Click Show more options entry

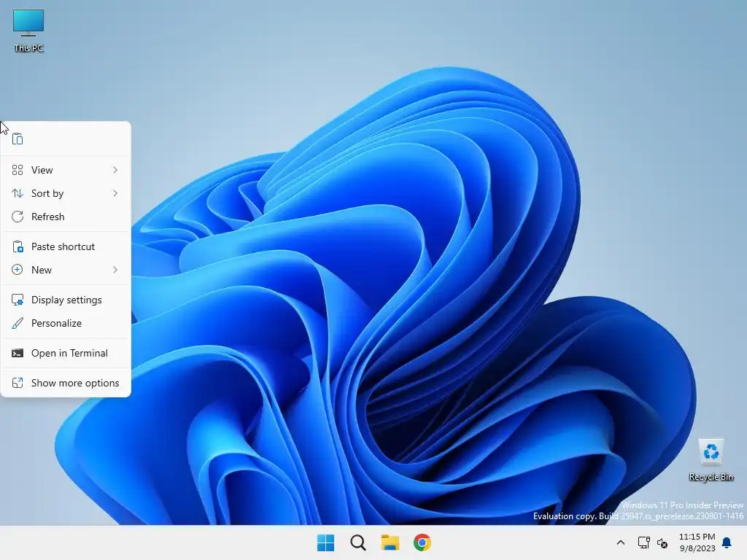point(66,384)
